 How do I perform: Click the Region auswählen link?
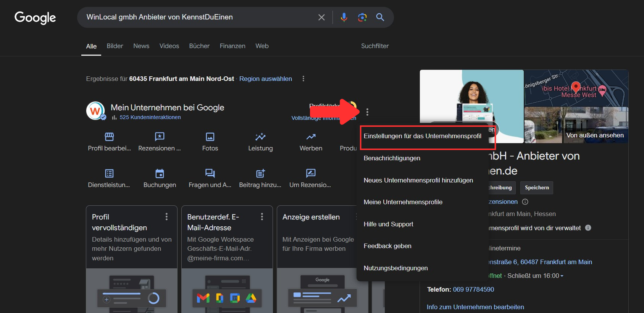coord(265,79)
